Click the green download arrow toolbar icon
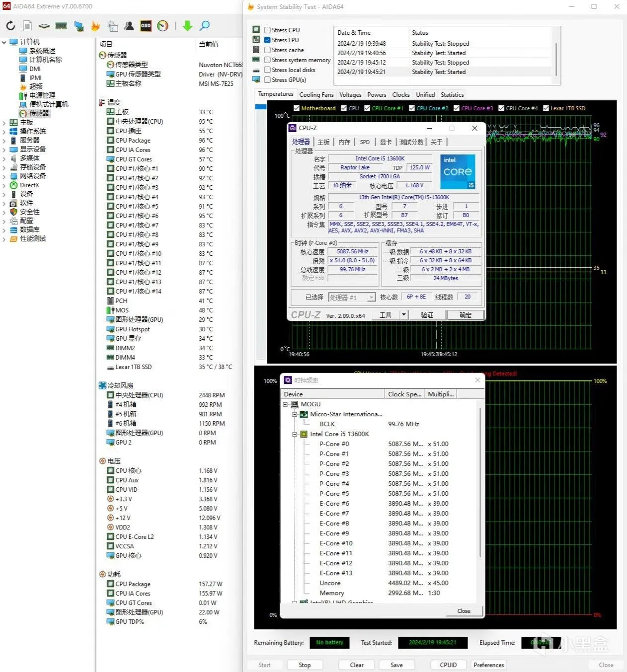 coord(187,26)
